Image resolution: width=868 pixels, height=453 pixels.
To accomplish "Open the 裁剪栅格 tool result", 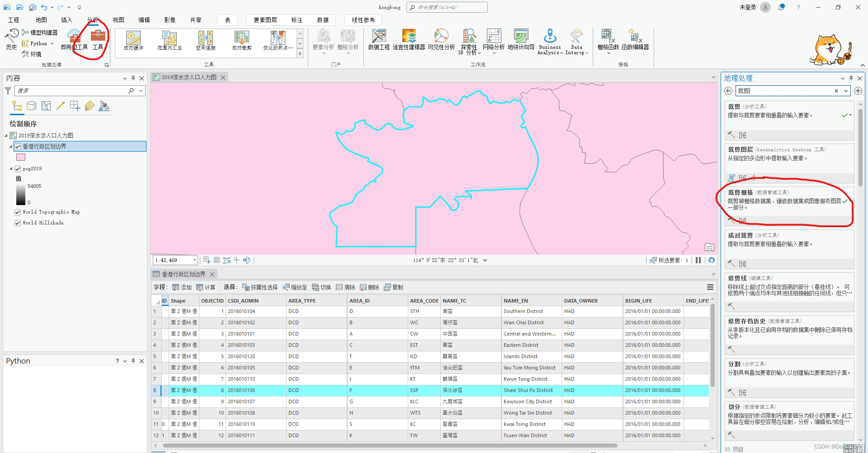I will click(789, 205).
